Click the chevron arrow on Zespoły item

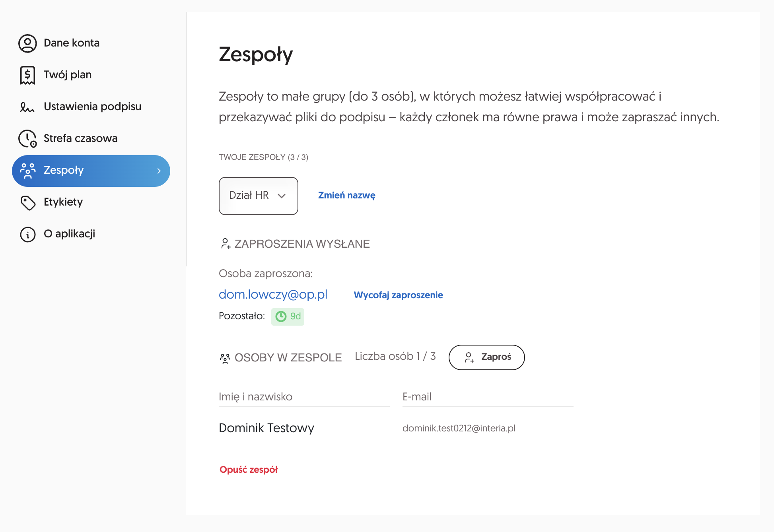click(x=159, y=171)
